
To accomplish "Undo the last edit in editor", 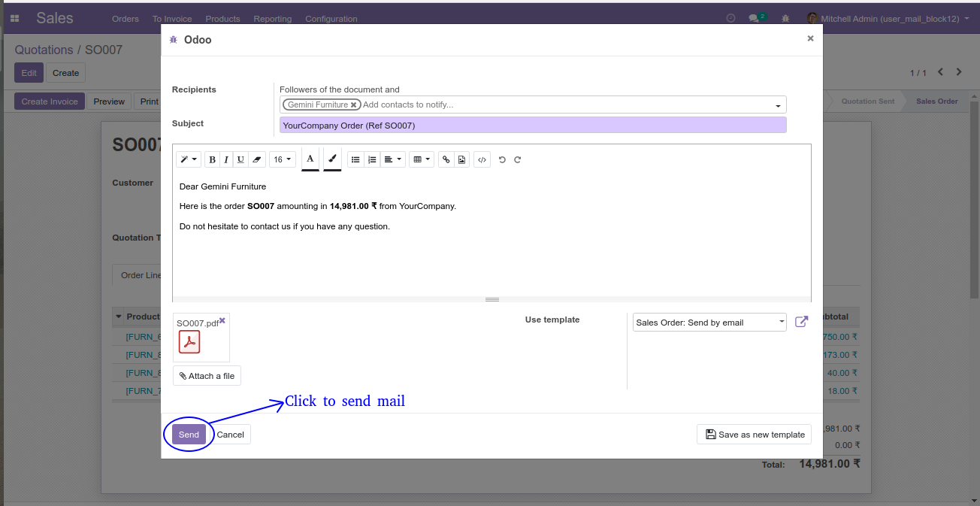I will pyautogui.click(x=502, y=159).
